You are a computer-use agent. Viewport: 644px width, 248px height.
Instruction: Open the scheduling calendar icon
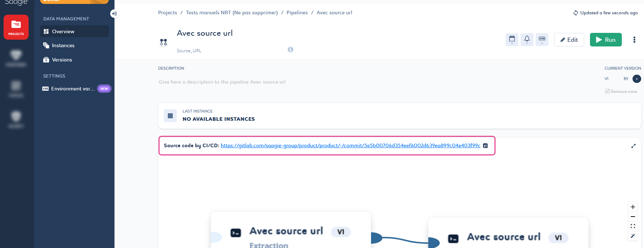coord(512,40)
